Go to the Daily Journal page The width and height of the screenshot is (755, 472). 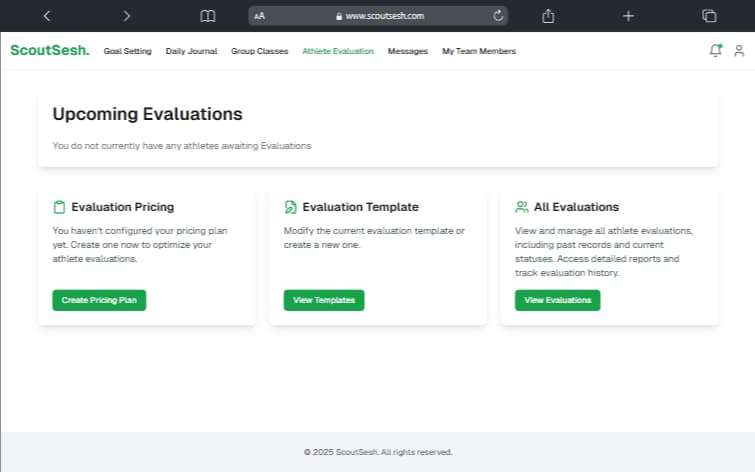click(191, 51)
